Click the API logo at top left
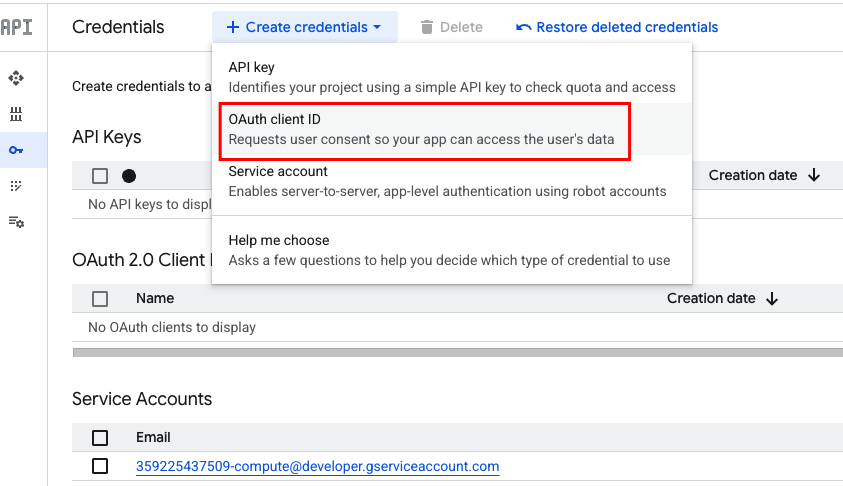This screenshot has width=843, height=486. [16, 27]
